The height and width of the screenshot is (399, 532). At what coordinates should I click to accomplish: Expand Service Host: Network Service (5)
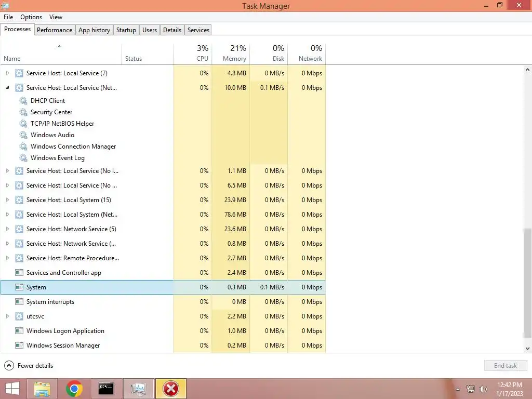[7, 229]
